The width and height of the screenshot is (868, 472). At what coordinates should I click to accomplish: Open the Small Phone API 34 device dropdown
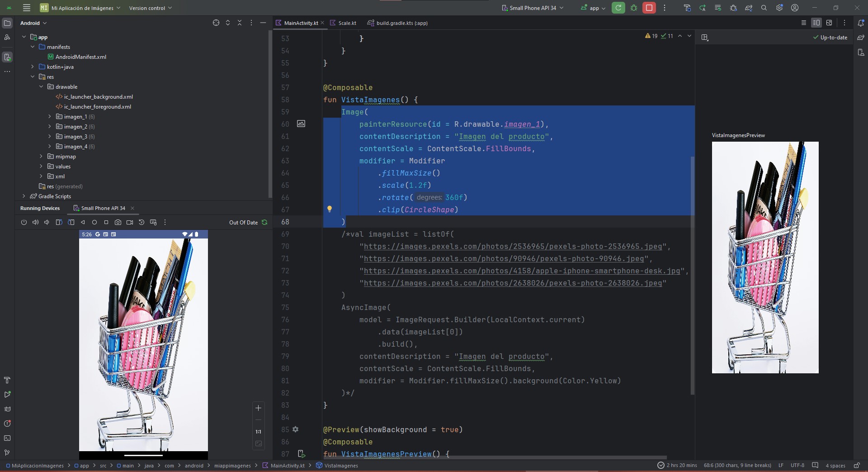coord(533,8)
